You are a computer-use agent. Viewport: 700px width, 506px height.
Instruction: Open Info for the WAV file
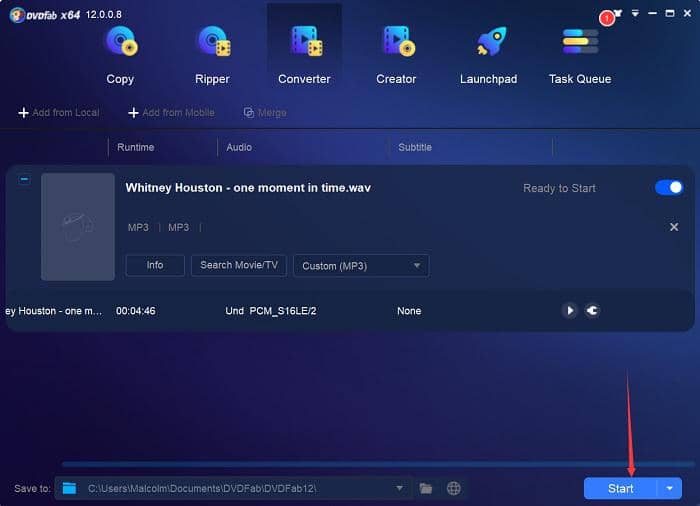[x=155, y=265]
